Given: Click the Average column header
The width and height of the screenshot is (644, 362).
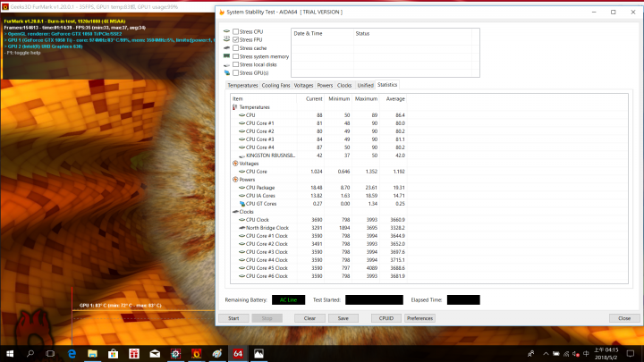Looking at the screenshot, I should click(395, 99).
